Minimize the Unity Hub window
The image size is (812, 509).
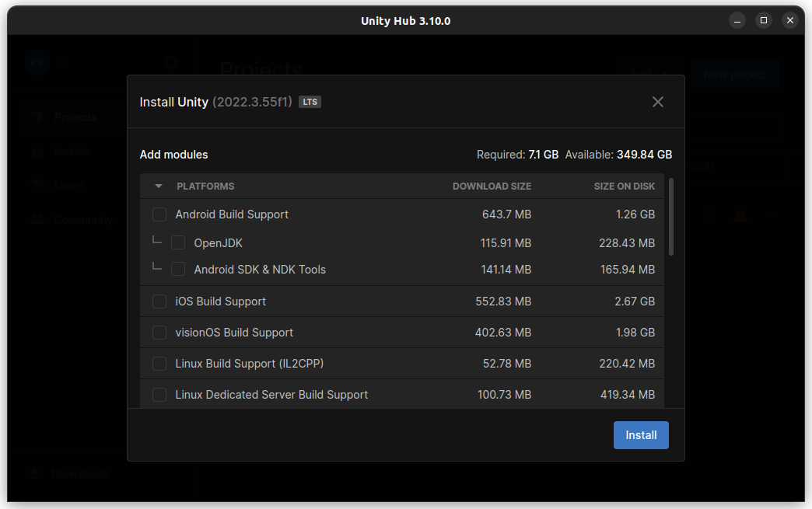click(x=737, y=21)
